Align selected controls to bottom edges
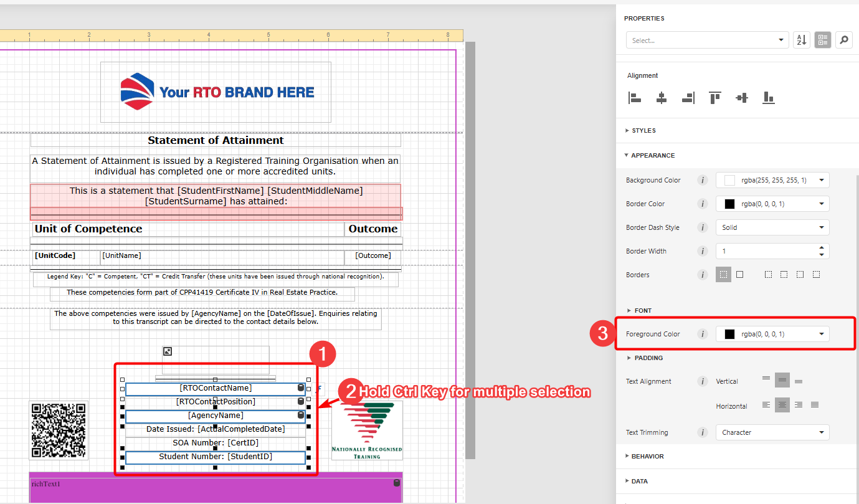Screen dimensions: 859x504 tap(769, 98)
